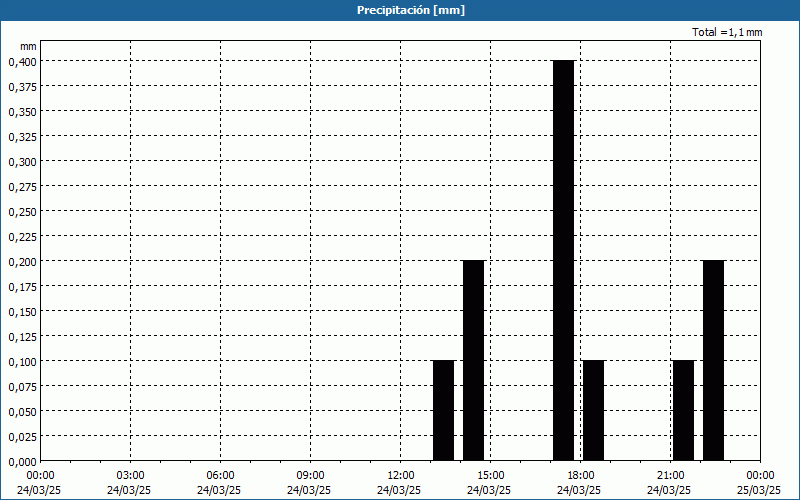
Task: Select the '0,125' y-axis value
Action: coord(22,336)
